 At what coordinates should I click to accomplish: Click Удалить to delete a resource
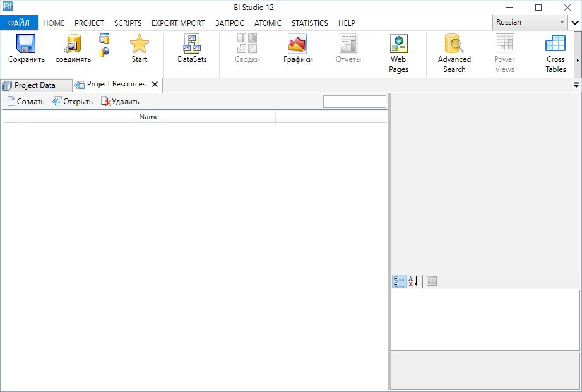120,102
